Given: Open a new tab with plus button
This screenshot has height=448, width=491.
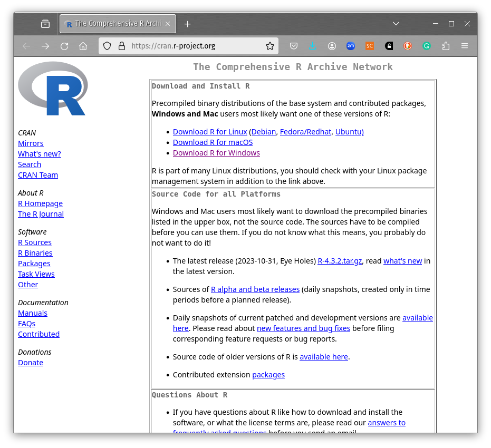Looking at the screenshot, I should 187,24.
